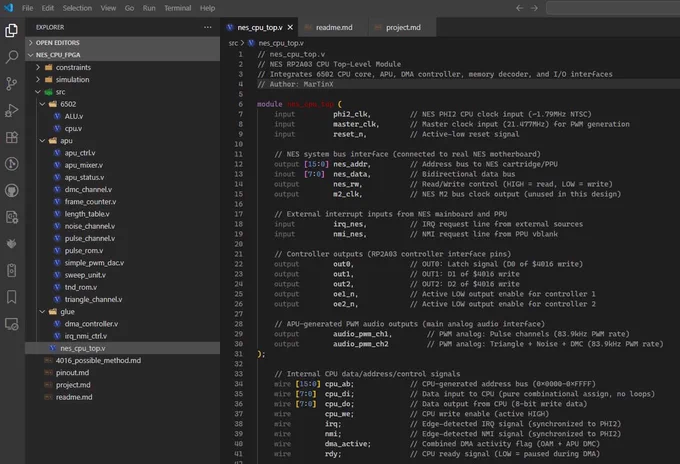
Task: Open tnd_rom.v file
Action: (122, 287)
